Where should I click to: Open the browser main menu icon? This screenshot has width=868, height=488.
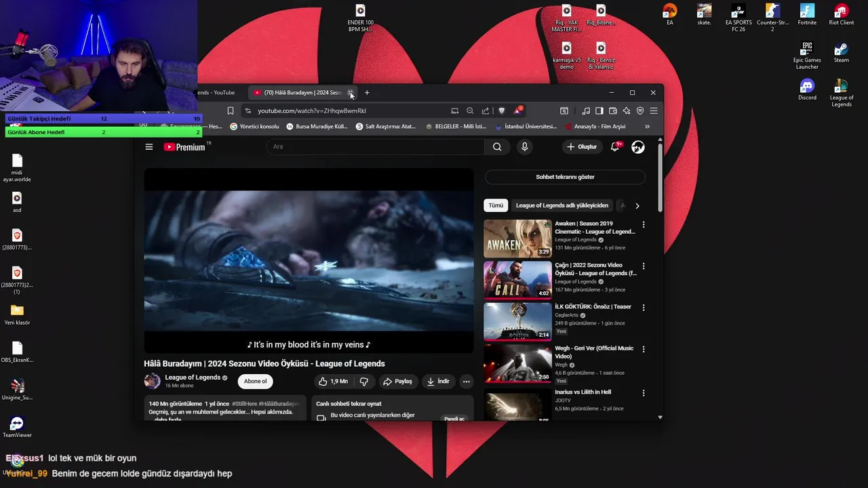(x=654, y=110)
